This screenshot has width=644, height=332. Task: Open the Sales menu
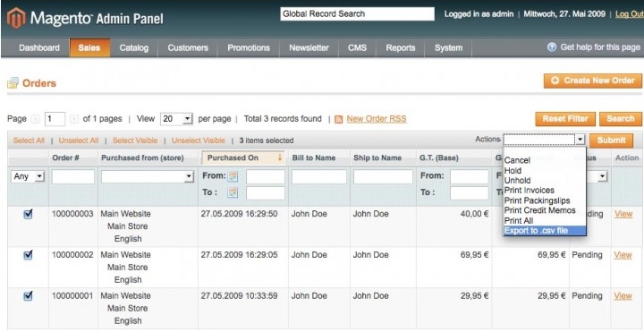(x=89, y=47)
